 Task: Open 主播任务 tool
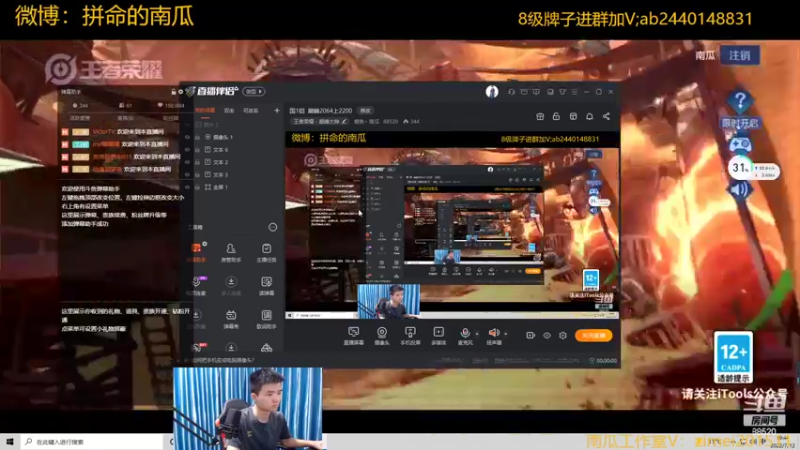click(x=266, y=252)
